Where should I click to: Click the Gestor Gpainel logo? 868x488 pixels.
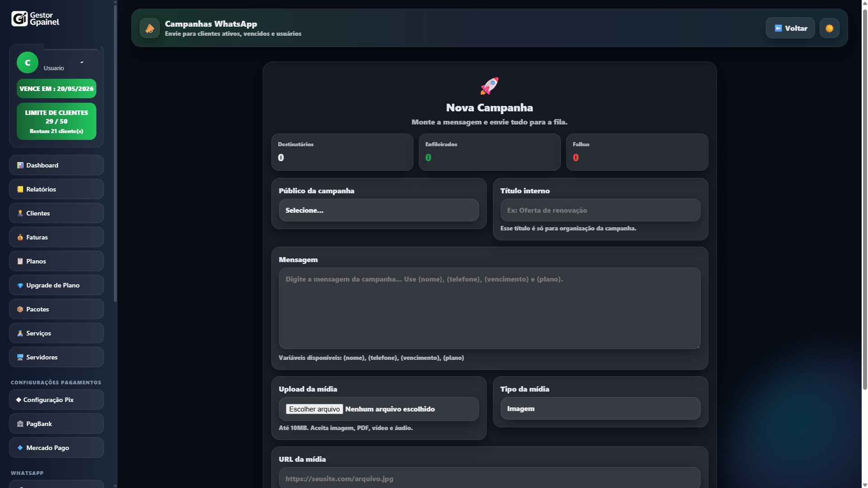pyautogui.click(x=35, y=19)
